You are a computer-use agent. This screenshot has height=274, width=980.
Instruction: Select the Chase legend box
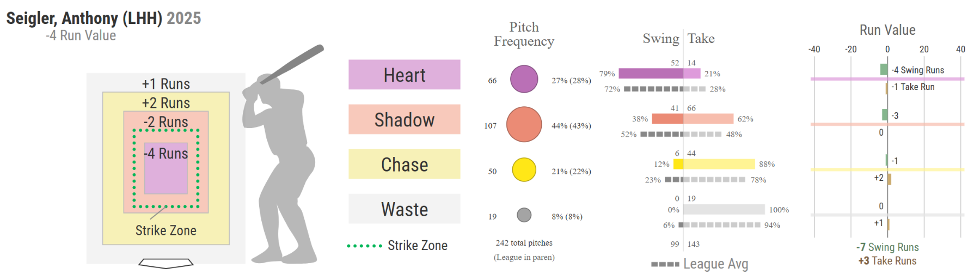[404, 164]
